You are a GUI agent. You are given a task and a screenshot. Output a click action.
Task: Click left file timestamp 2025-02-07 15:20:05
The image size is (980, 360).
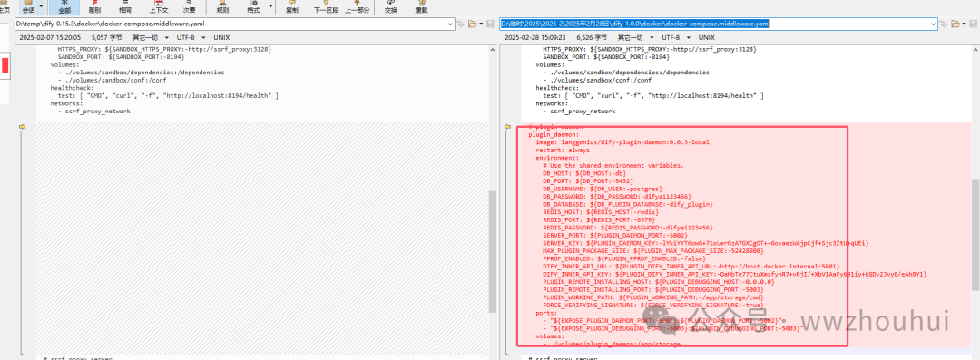50,37
